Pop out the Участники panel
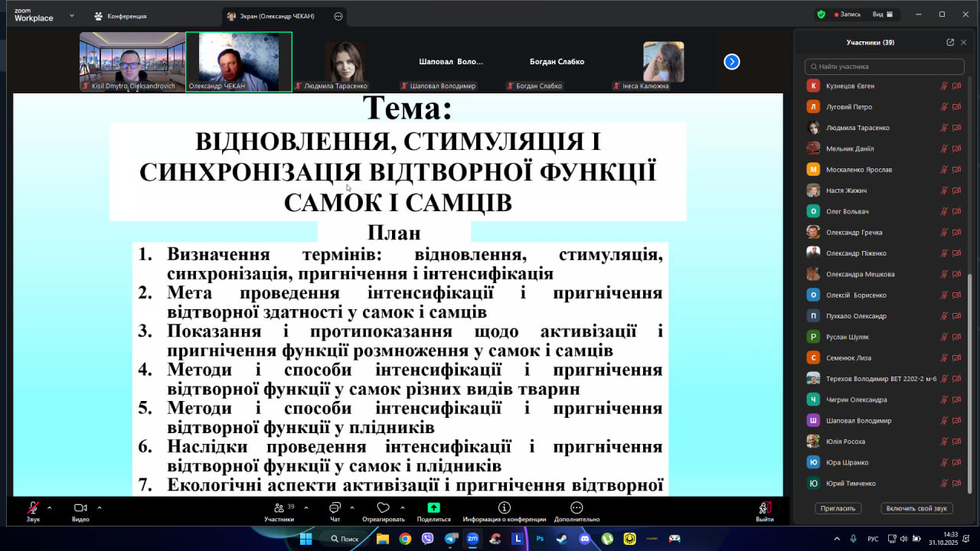The width and height of the screenshot is (980, 551). 950,43
